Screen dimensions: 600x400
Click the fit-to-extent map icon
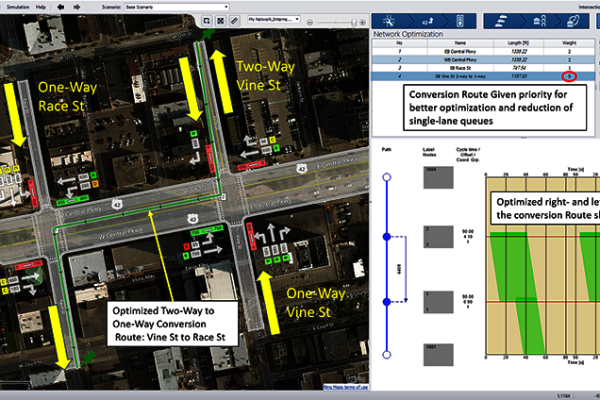[220, 21]
